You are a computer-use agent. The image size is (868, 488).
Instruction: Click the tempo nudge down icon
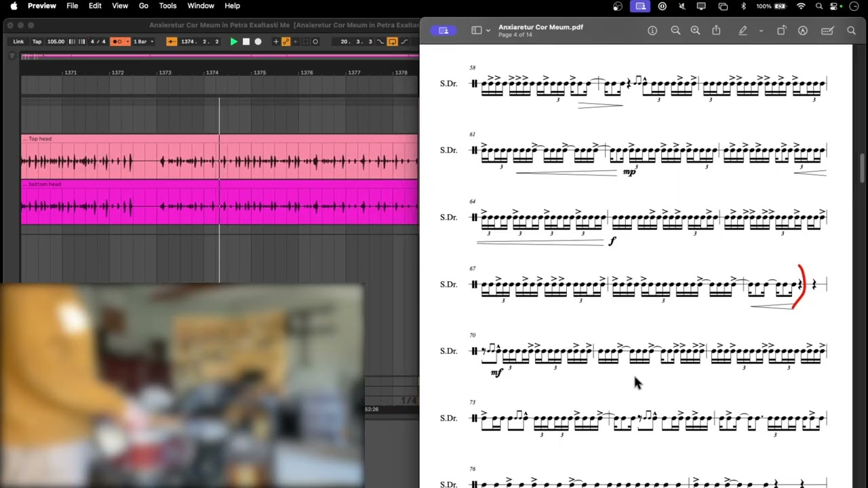pos(72,41)
